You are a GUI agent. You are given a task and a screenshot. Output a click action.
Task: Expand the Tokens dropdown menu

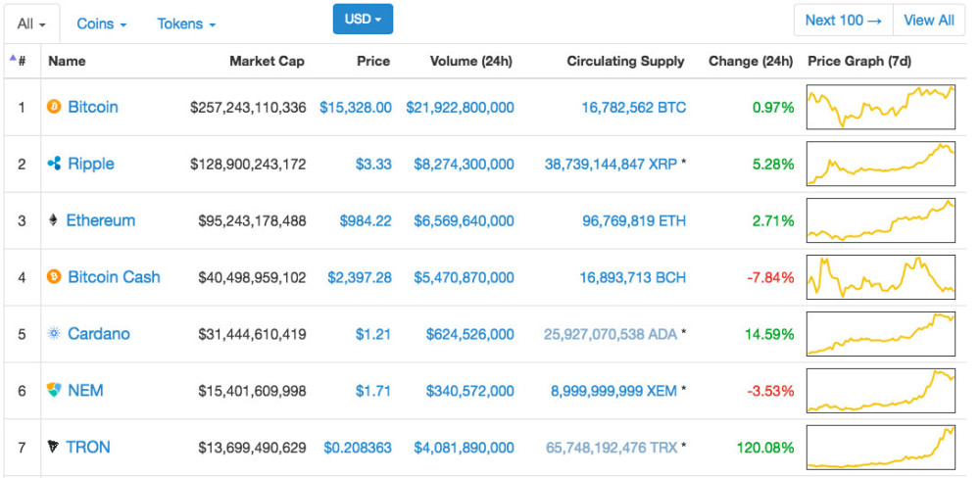click(186, 24)
